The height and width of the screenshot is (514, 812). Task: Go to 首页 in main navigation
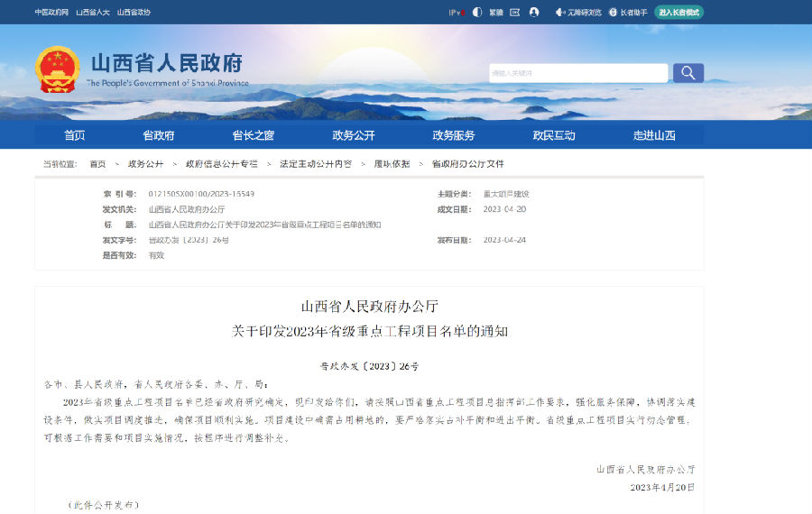[75, 135]
